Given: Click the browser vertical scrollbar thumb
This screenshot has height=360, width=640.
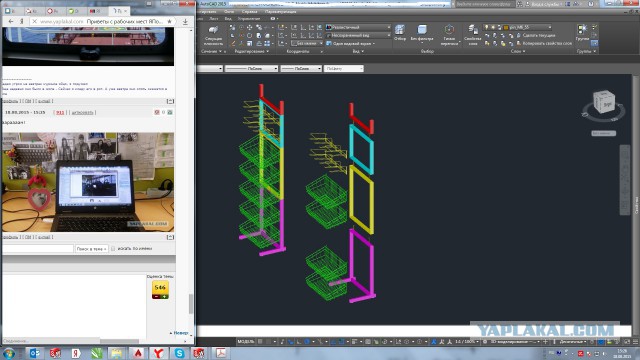Looking at the screenshot, I should (x=191, y=304).
